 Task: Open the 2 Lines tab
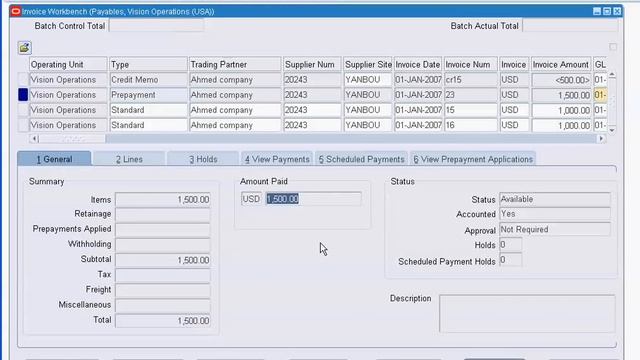click(129, 159)
